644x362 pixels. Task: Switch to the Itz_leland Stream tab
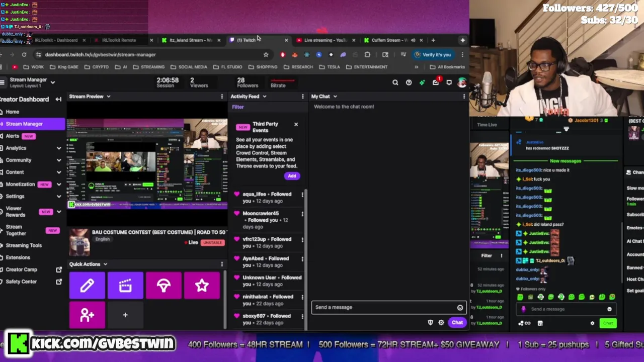[x=190, y=40]
